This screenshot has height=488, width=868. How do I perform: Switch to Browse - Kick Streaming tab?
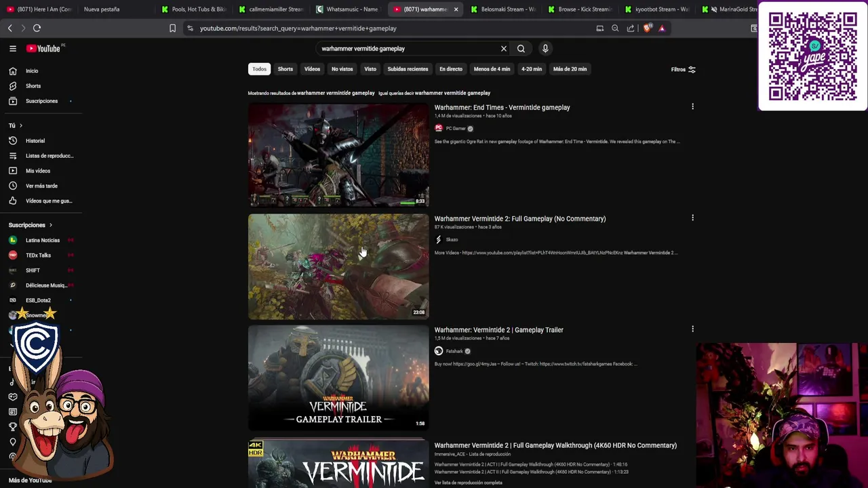(x=580, y=9)
